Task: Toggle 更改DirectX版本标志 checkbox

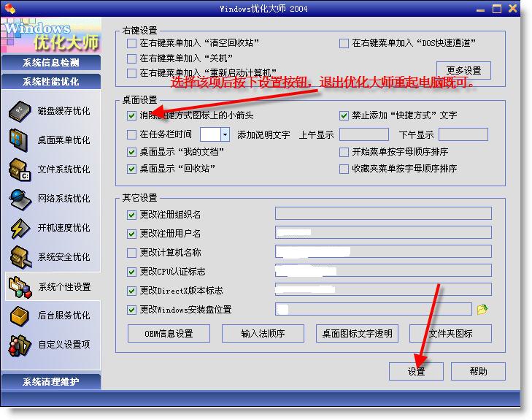Action: tap(131, 291)
